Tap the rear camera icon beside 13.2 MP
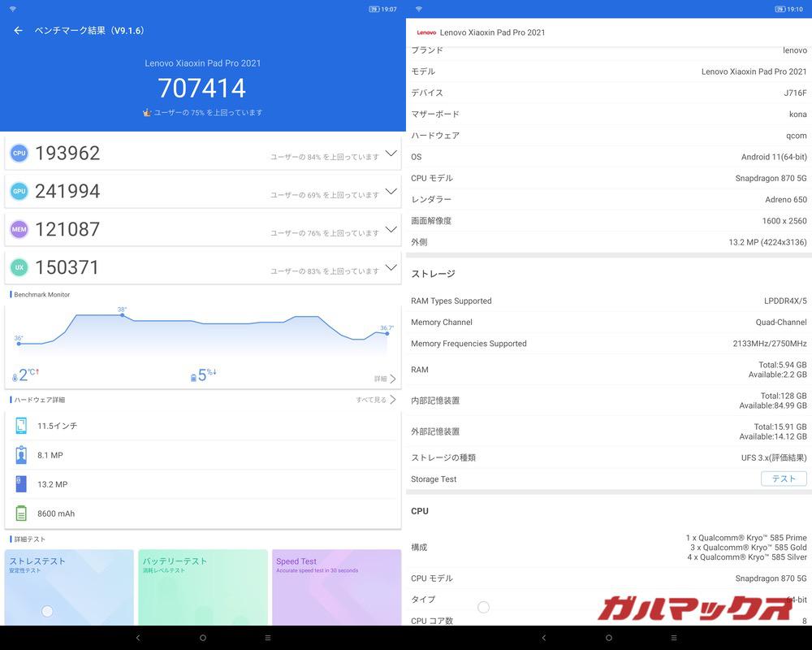 [x=20, y=483]
